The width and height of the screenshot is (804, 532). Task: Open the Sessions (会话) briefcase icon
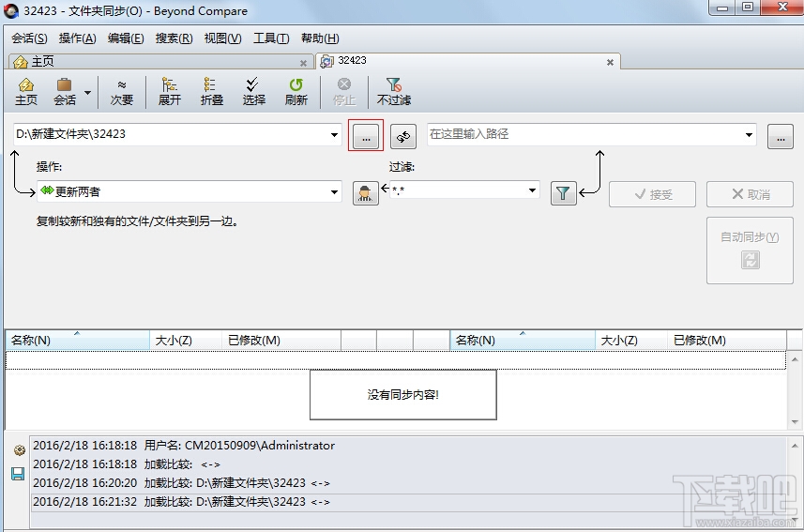pyautogui.click(x=65, y=92)
